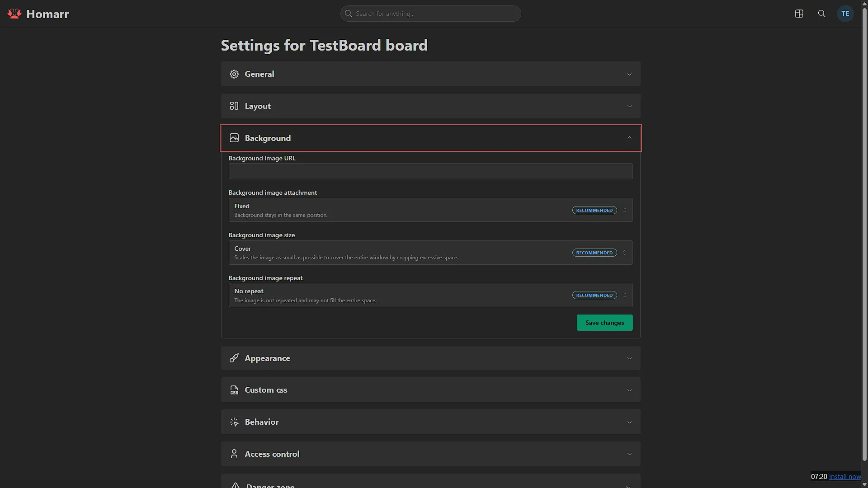This screenshot has width=868, height=488.
Task: Click the Background image repeat label
Action: pos(265,278)
